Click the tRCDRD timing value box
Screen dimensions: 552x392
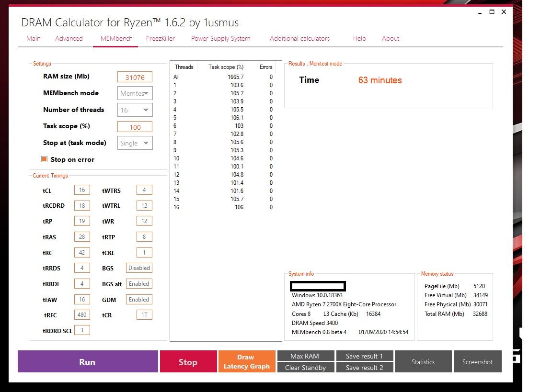[x=82, y=206]
